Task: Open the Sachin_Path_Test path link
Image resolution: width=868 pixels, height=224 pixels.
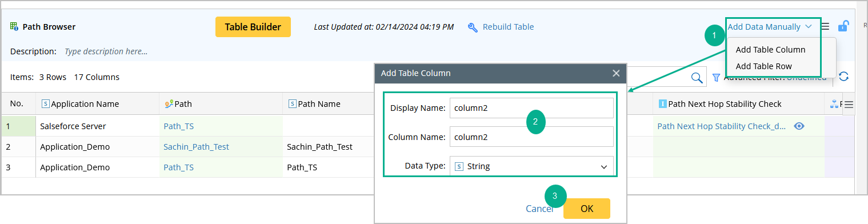Action: [196, 147]
